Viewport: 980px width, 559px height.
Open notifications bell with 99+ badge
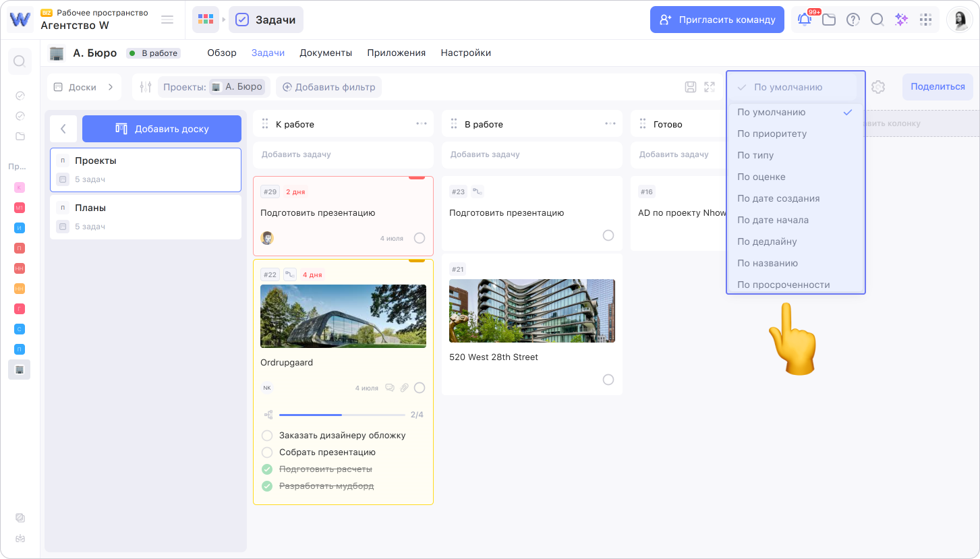coord(805,20)
